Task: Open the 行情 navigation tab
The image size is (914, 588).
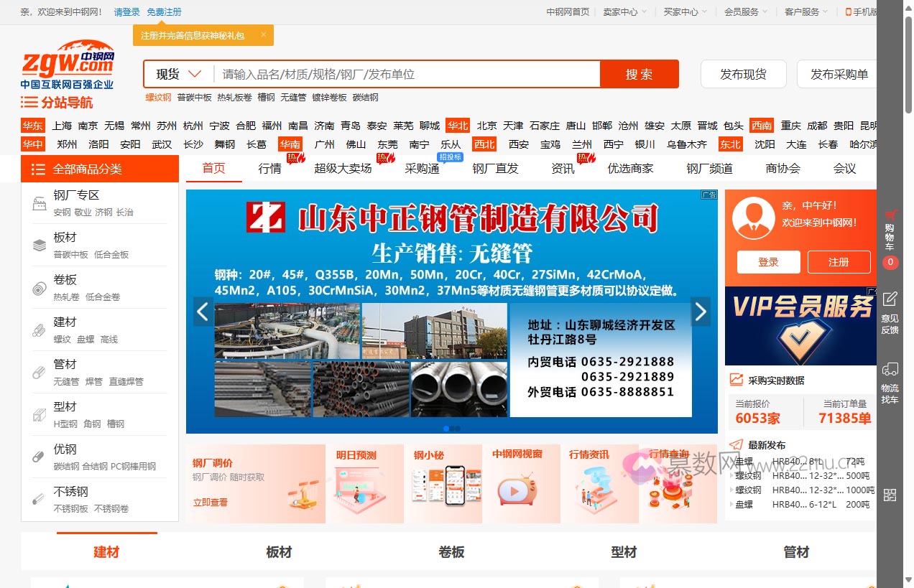Action: (270, 169)
